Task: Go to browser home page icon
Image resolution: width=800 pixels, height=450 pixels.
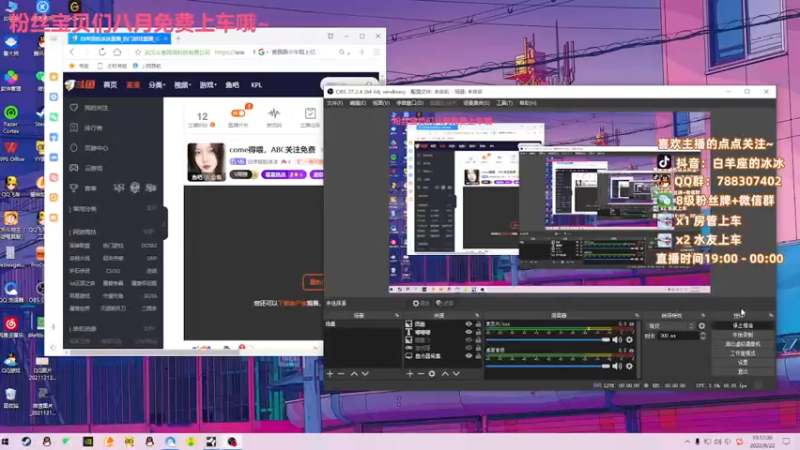Action: tap(117, 52)
